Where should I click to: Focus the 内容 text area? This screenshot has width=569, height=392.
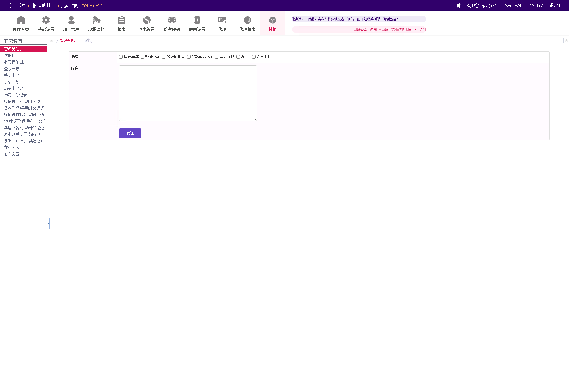[x=188, y=93]
